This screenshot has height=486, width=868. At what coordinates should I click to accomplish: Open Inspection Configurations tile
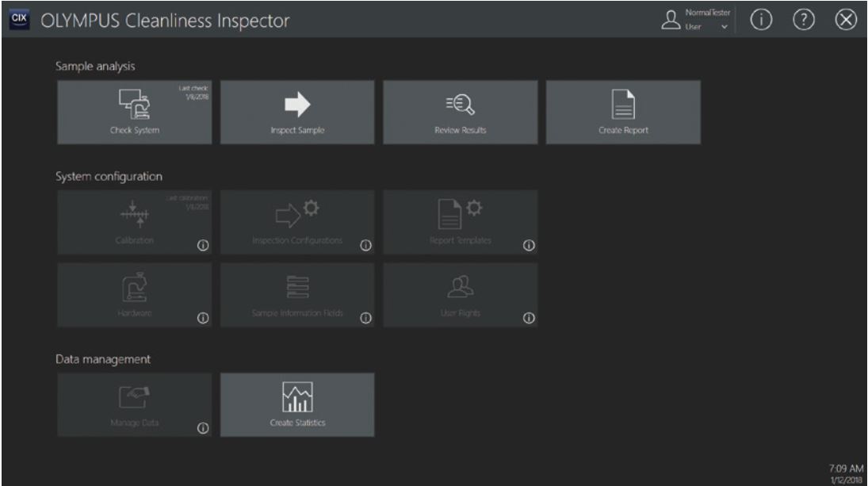pos(297,223)
